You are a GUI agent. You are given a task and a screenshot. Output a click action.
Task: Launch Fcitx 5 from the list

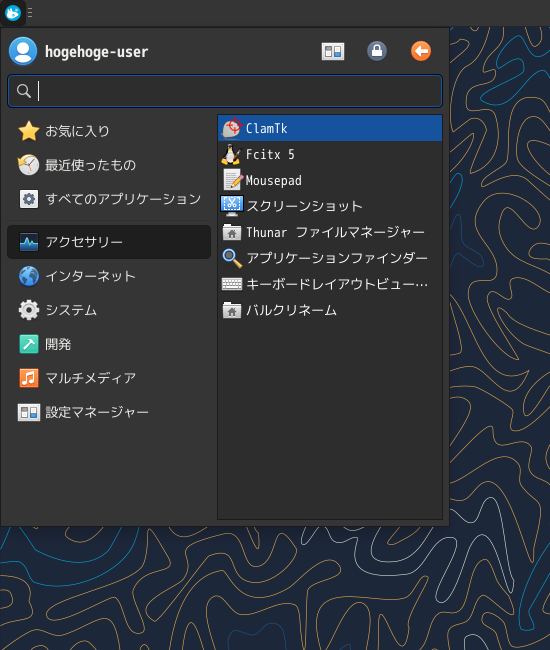pyautogui.click(x=330, y=155)
